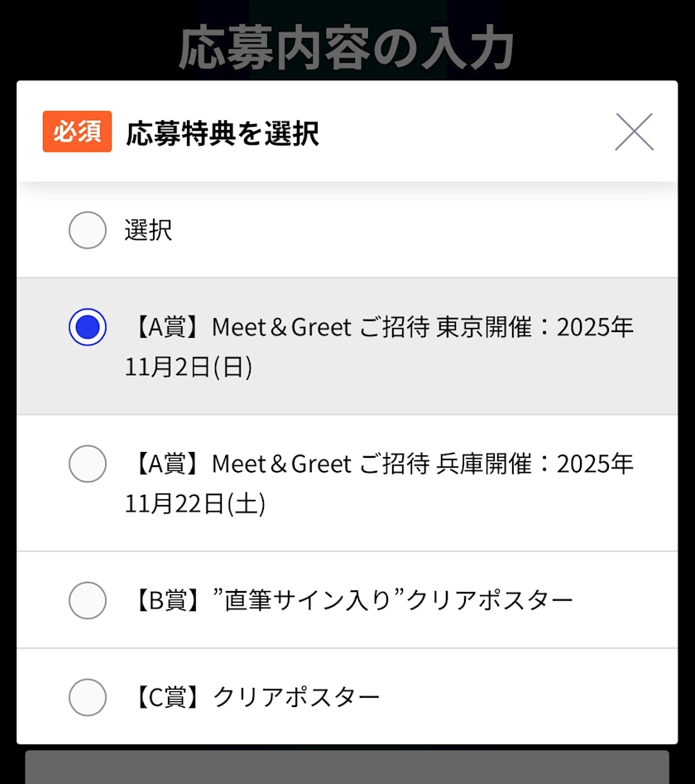Click the 選択 option label text

(149, 230)
